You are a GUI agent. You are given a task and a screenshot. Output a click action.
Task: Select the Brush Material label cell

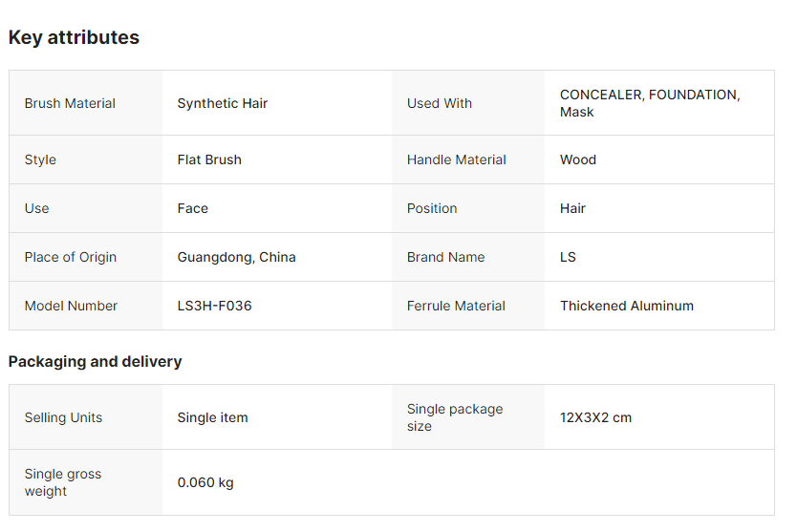(x=70, y=103)
